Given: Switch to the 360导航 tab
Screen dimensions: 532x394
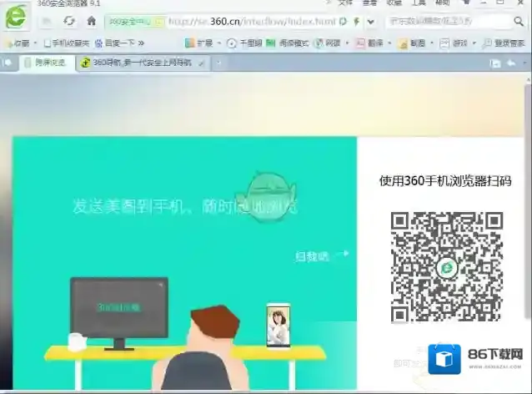Looking at the screenshot, I should (143, 63).
